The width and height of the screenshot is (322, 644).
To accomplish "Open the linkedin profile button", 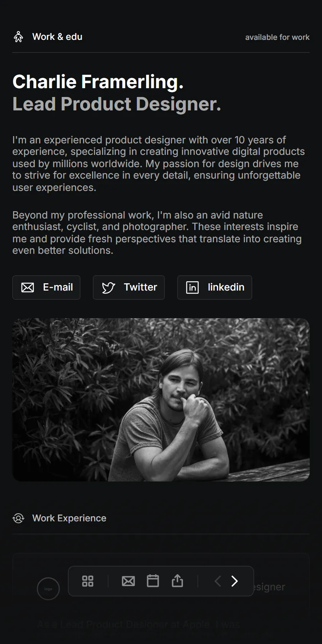I will click(215, 287).
